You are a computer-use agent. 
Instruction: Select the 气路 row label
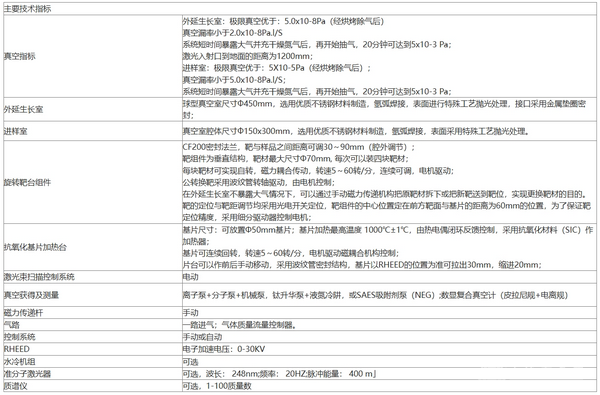(x=12, y=325)
